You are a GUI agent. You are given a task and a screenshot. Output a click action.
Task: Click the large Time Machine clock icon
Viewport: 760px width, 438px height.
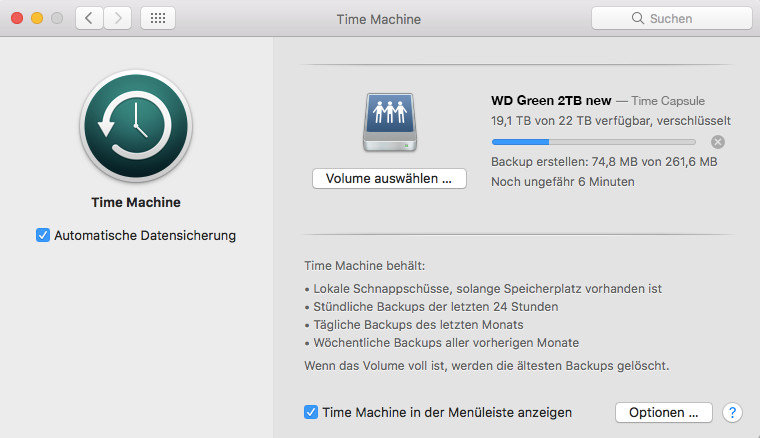pyautogui.click(x=136, y=126)
